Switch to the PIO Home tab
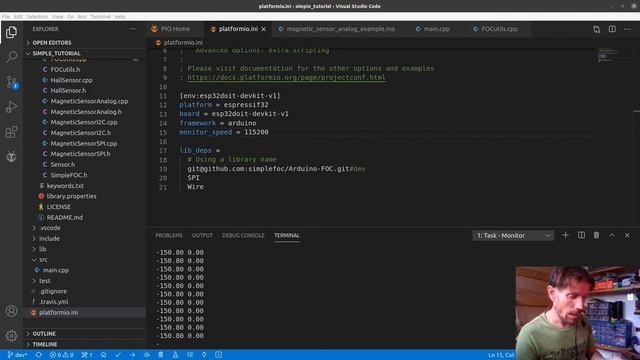Image resolution: width=640 pixels, height=360 pixels. [175, 29]
